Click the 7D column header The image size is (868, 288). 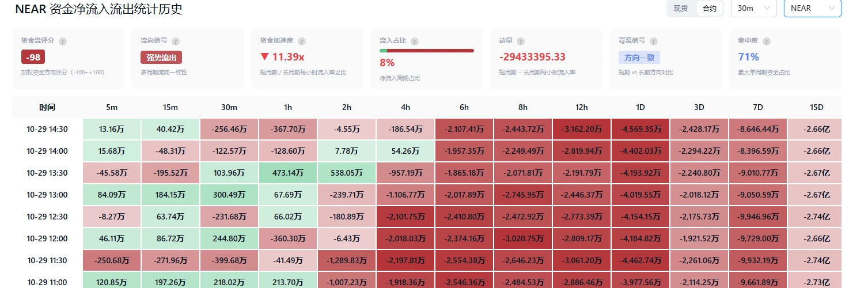click(x=759, y=107)
